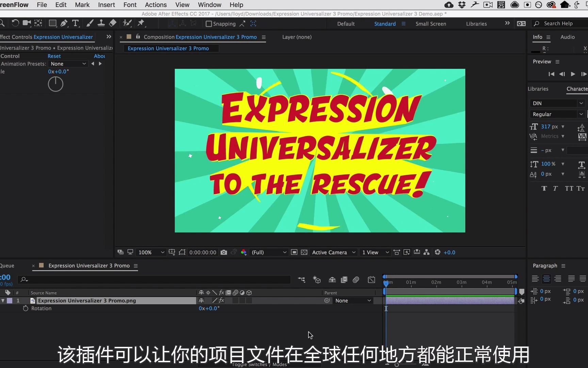
Task: Open the channel color display selector
Action: click(244, 252)
